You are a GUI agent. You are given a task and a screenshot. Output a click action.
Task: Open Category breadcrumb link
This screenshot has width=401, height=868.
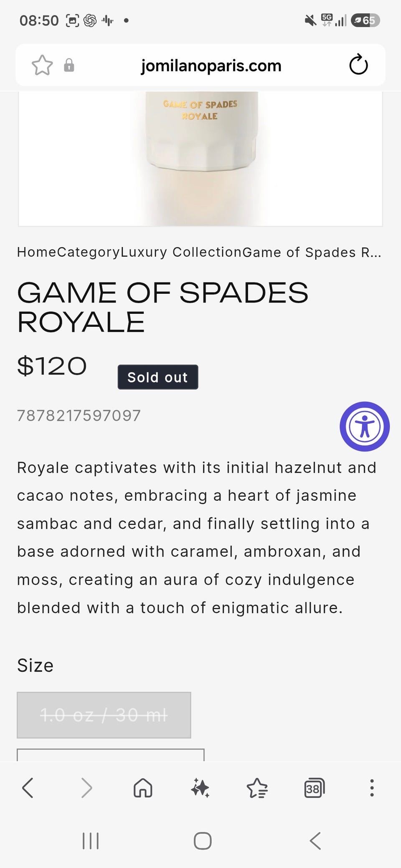[x=89, y=252]
